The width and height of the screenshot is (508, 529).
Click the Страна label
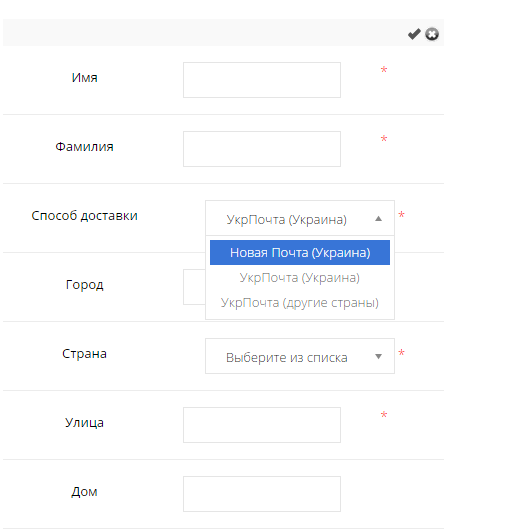click(84, 354)
